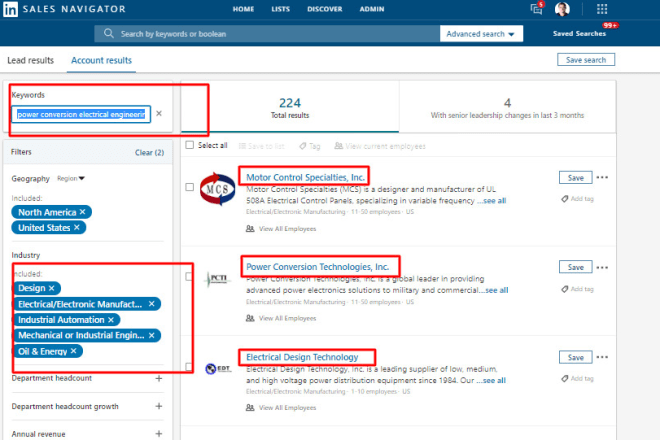Add tag to Electrical Design Technology

coord(578,379)
